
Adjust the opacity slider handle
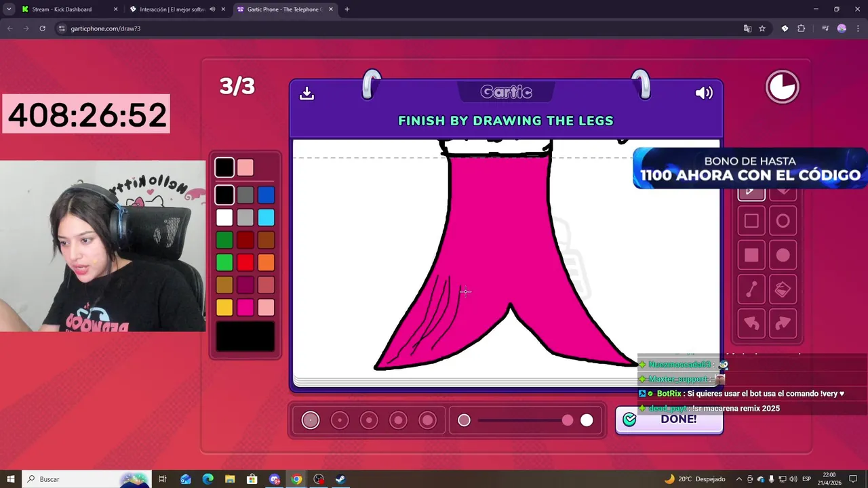pyautogui.click(x=568, y=420)
